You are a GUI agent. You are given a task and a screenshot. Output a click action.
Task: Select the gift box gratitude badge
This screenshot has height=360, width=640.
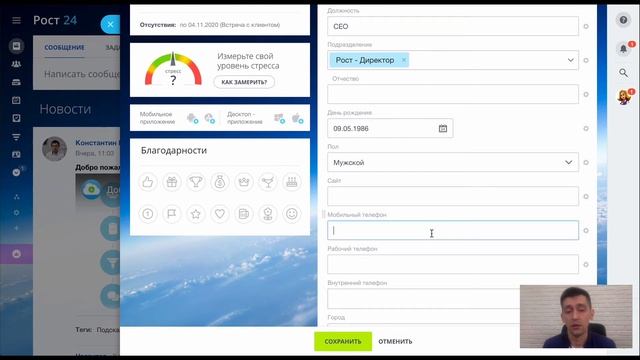[172, 182]
